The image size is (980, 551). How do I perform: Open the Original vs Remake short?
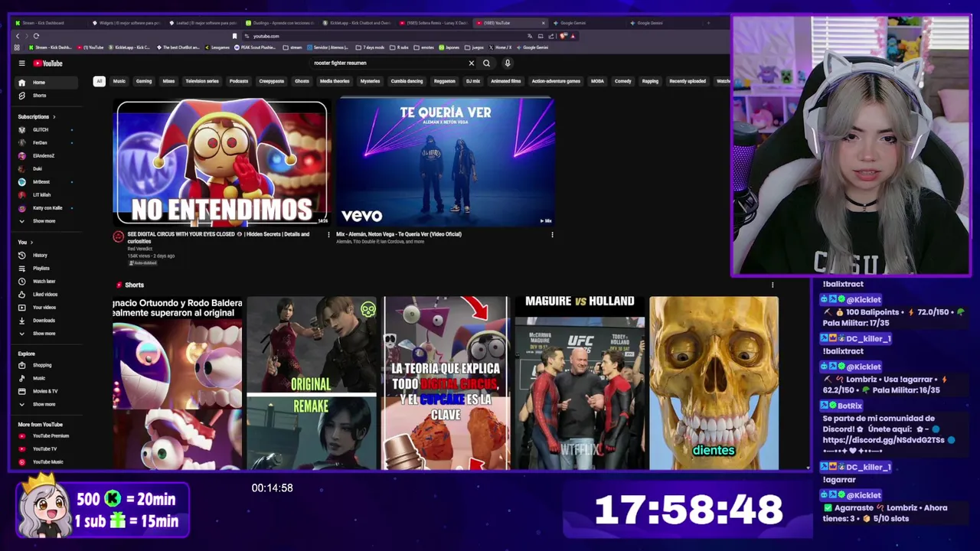[x=312, y=383]
